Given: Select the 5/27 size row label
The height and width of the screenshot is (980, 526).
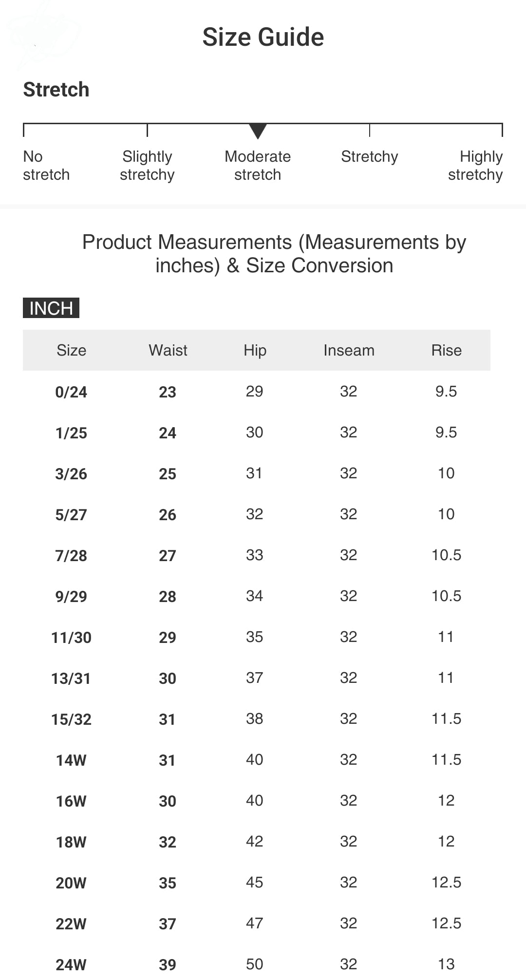Looking at the screenshot, I should point(71,515).
